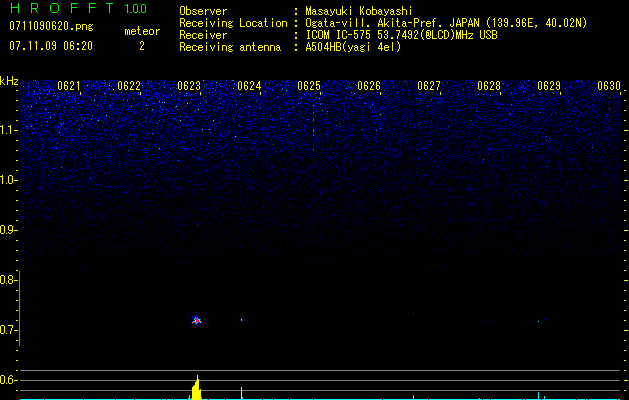Image resolution: width=629 pixels, height=400 pixels.
Task: Click the meteor count label
Action: pos(141,31)
